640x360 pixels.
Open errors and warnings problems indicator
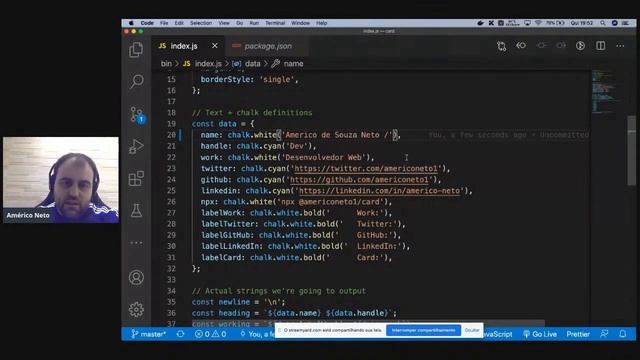(x=211, y=334)
